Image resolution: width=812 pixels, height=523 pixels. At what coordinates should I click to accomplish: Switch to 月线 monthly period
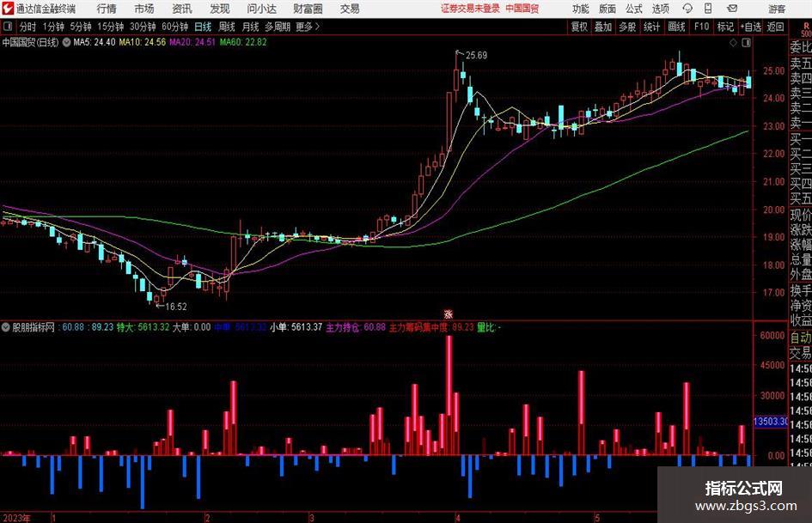coord(250,27)
